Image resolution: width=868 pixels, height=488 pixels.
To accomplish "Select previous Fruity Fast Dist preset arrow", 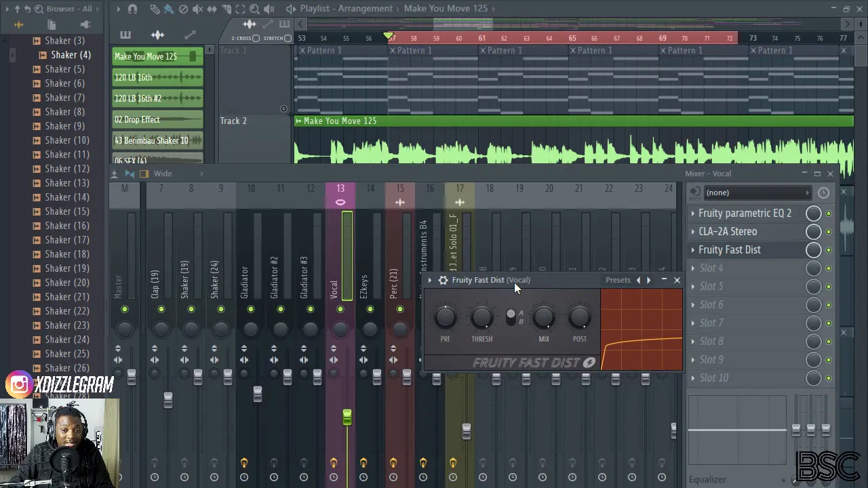I will pos(638,280).
